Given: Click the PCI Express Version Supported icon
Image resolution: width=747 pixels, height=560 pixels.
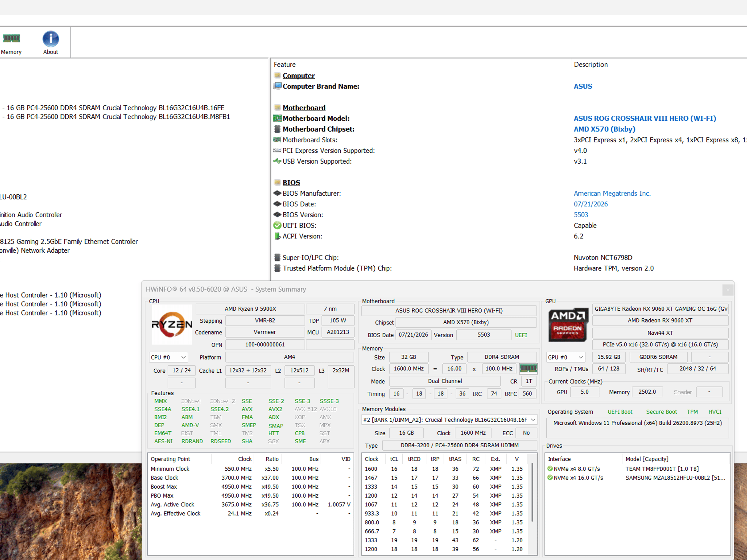Looking at the screenshot, I should pos(277,151).
